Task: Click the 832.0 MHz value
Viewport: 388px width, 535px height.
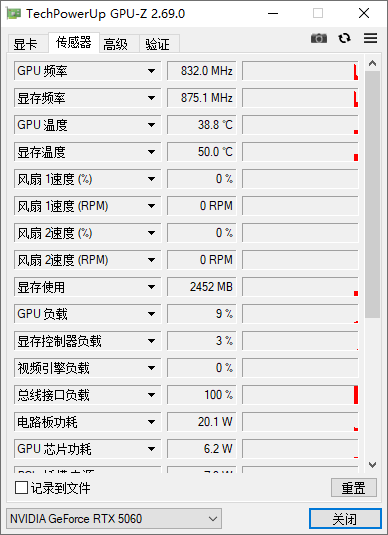Action: [201, 71]
